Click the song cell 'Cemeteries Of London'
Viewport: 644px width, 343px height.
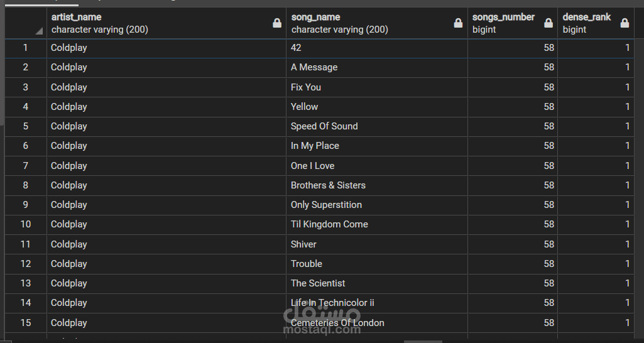[x=376, y=323]
